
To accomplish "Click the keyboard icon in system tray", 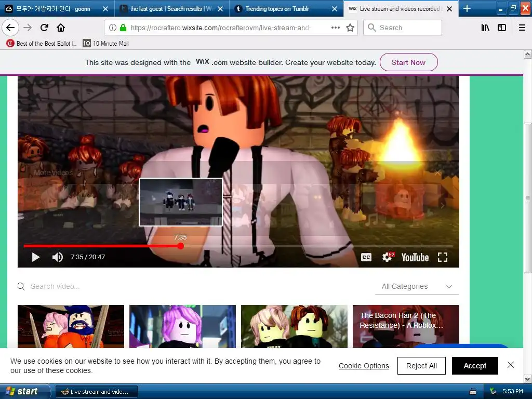I will [x=473, y=392].
